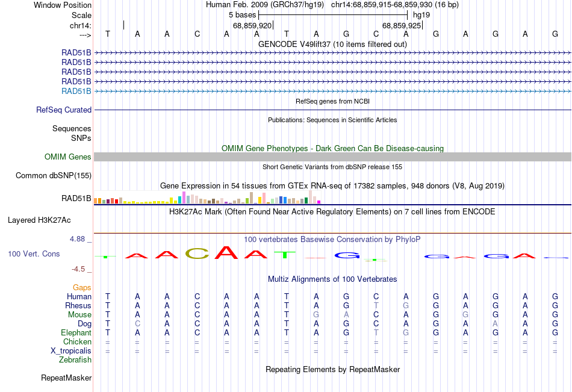The height and width of the screenshot is (392, 572).
Task: Click the chr14: ruler label
Action: click(80, 25)
